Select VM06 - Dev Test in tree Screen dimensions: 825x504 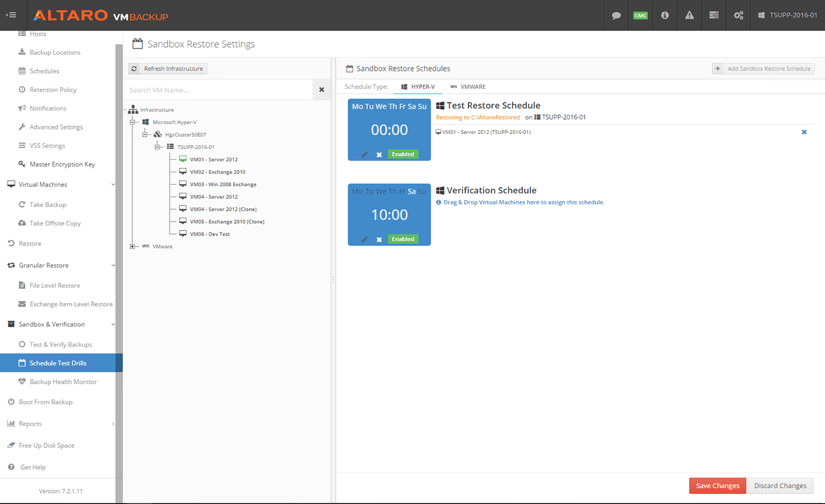tap(210, 234)
